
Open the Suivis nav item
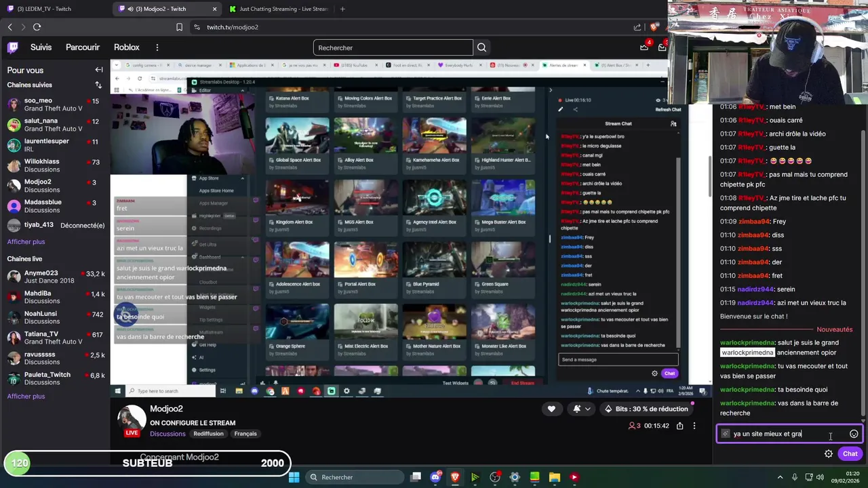click(x=41, y=47)
